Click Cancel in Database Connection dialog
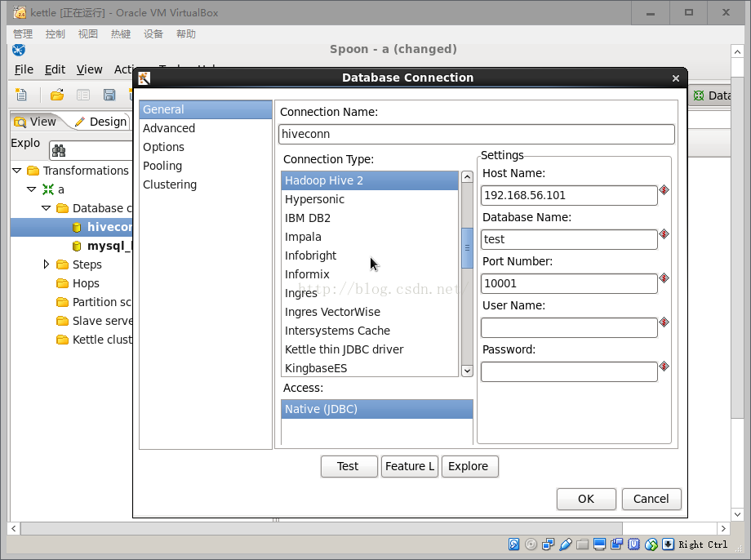Image resolution: width=751 pixels, height=560 pixels. [x=651, y=499]
